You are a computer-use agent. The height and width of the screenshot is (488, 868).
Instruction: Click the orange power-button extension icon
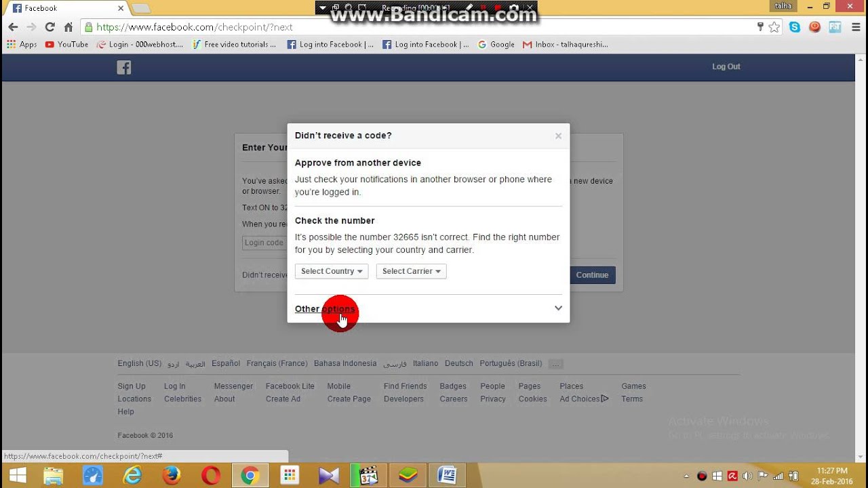tap(815, 27)
